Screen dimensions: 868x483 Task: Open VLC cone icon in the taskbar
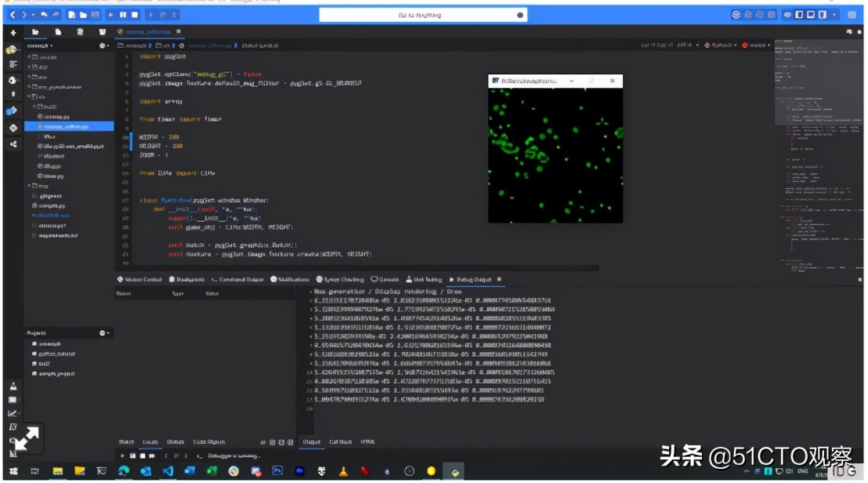point(343,471)
